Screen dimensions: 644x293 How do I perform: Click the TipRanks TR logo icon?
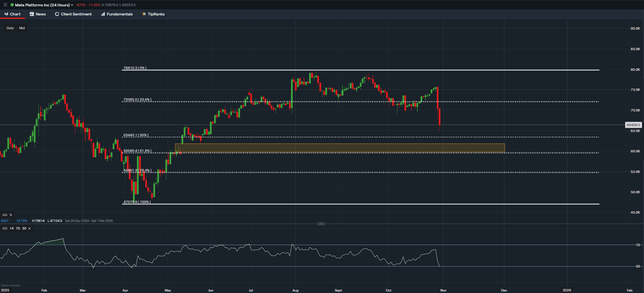(x=144, y=14)
